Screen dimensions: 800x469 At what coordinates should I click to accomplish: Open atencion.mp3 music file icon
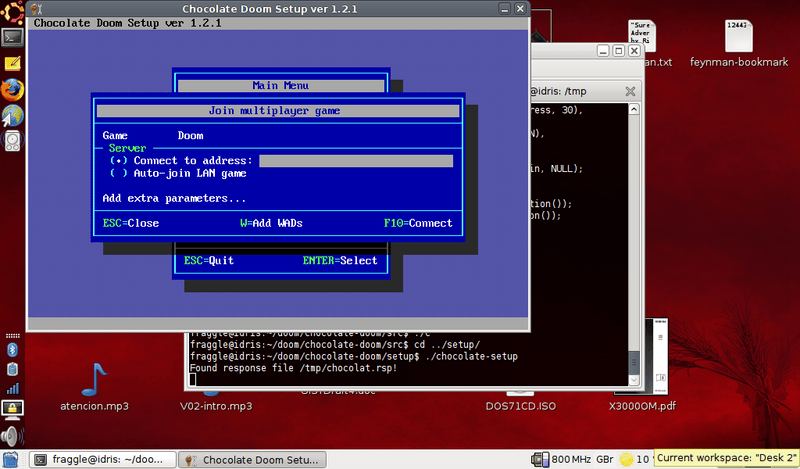coord(95,380)
